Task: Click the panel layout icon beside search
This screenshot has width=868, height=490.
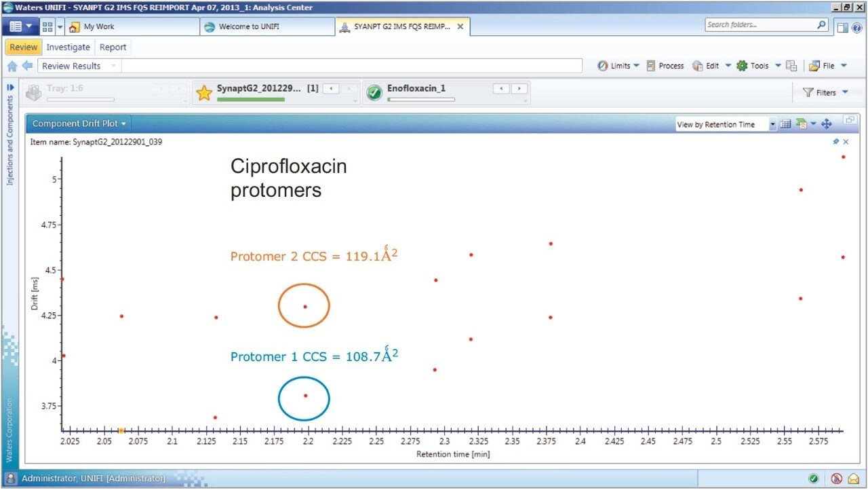Action: (843, 27)
